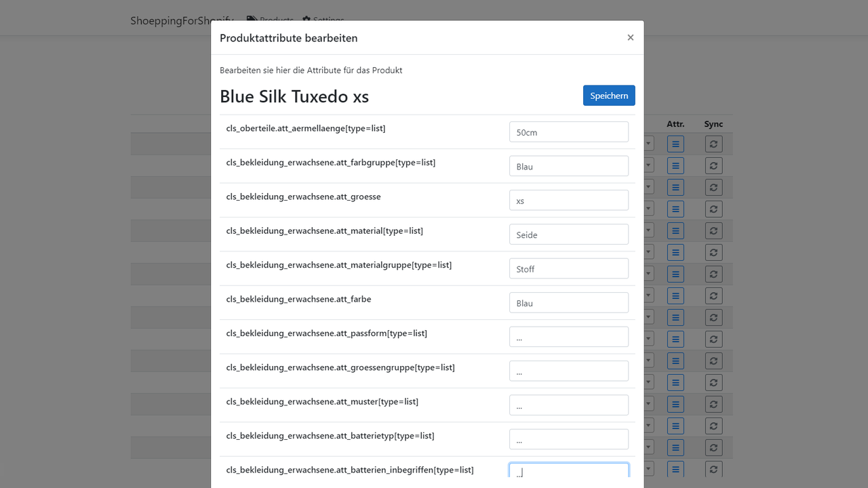The width and height of the screenshot is (868, 488).
Task: Focus the att_muster input field
Action: 569,405
